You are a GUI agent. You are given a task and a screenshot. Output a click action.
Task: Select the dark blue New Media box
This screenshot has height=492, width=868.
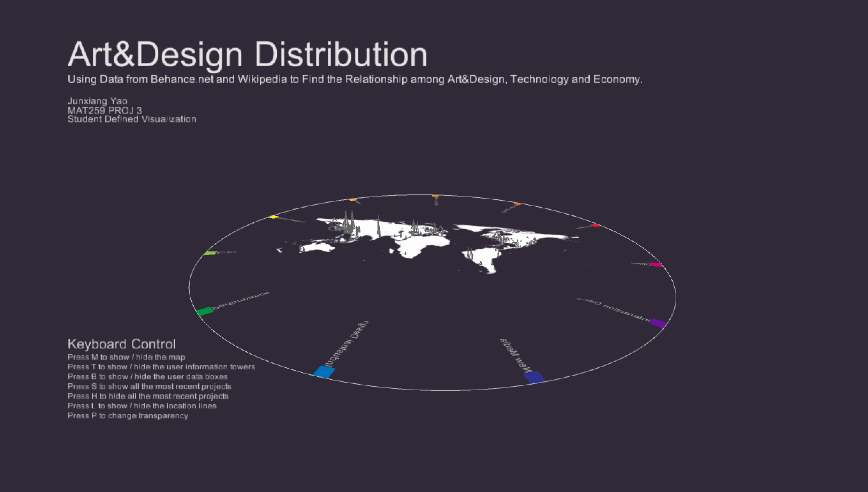click(x=534, y=377)
